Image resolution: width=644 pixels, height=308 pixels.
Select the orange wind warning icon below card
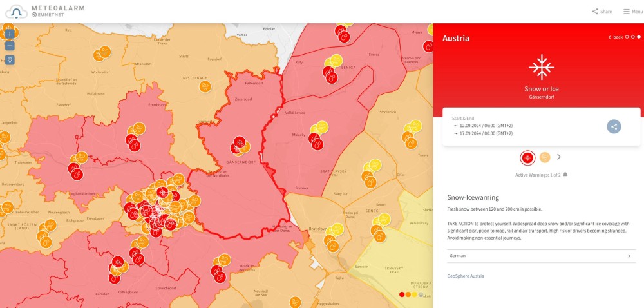coord(545,157)
